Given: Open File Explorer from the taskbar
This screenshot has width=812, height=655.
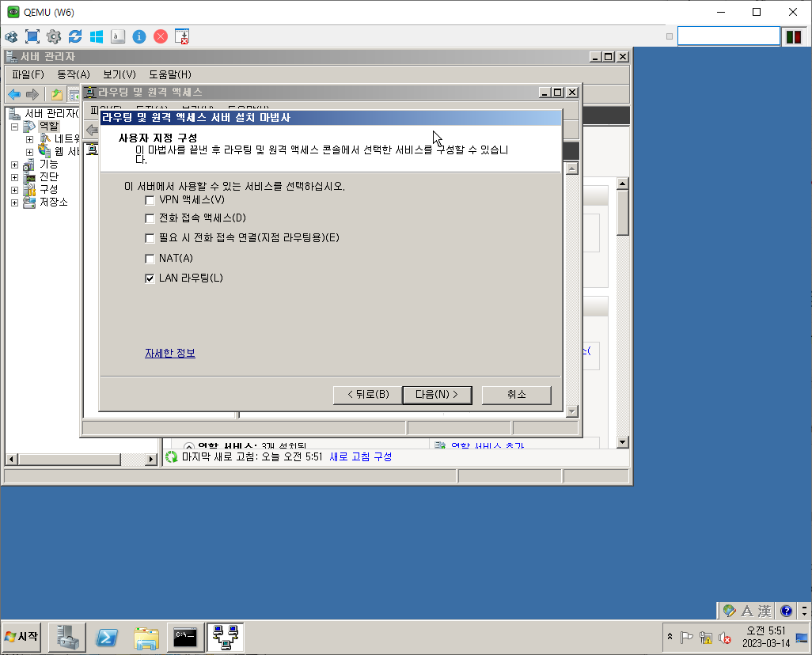Looking at the screenshot, I should click(146, 638).
